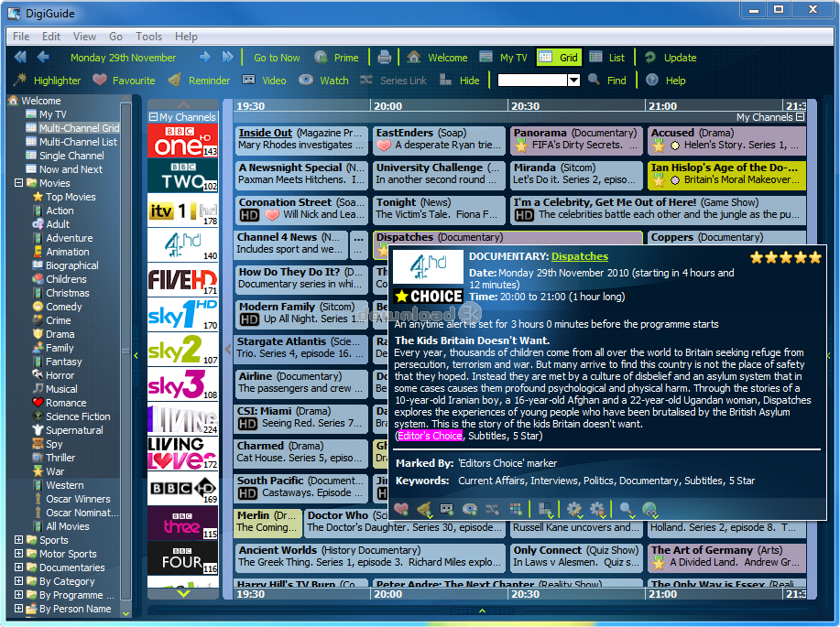This screenshot has height=627, width=840.
Task: Set a Reminder from toolbar
Action: (199, 81)
